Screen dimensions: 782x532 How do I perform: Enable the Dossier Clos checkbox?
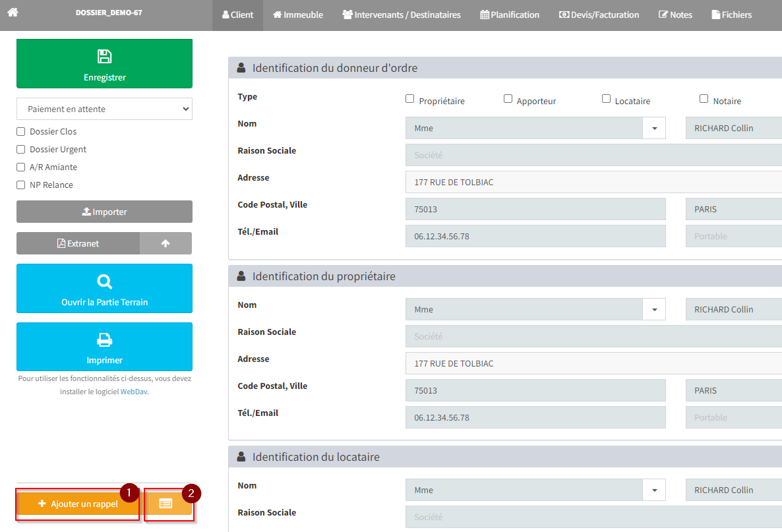pos(21,132)
